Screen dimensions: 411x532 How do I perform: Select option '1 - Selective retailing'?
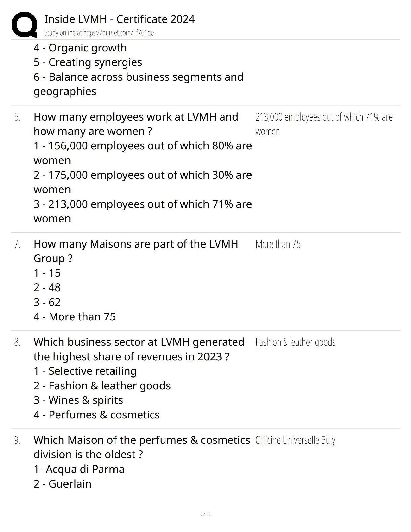85,371
